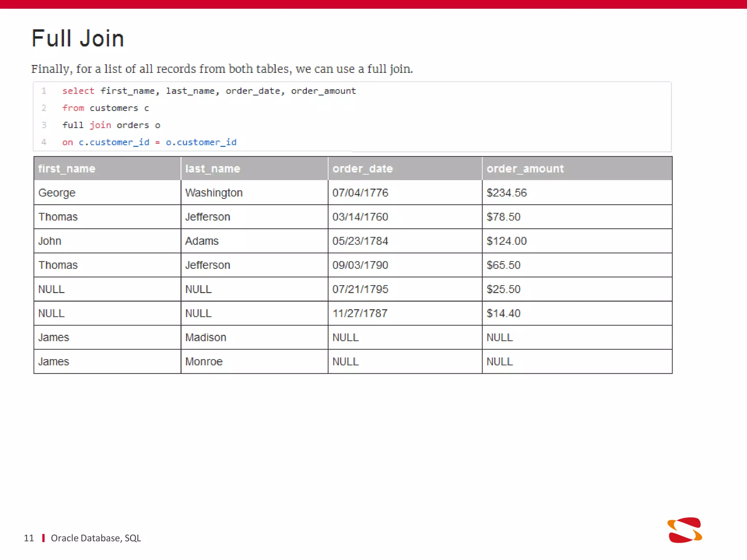The width and height of the screenshot is (747, 560).
Task: Select the 'George' cell
Action: click(x=107, y=192)
